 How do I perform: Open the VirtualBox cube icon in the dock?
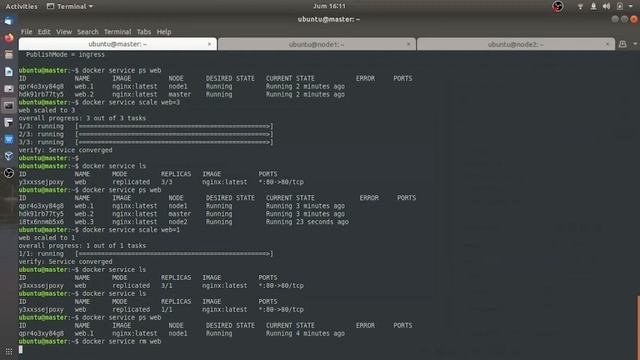click(x=9, y=156)
